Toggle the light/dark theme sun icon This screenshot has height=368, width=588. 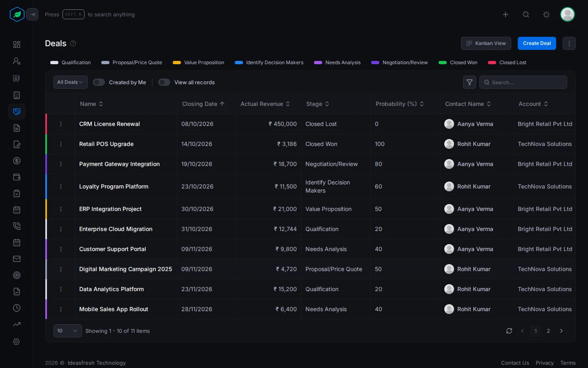[546, 14]
